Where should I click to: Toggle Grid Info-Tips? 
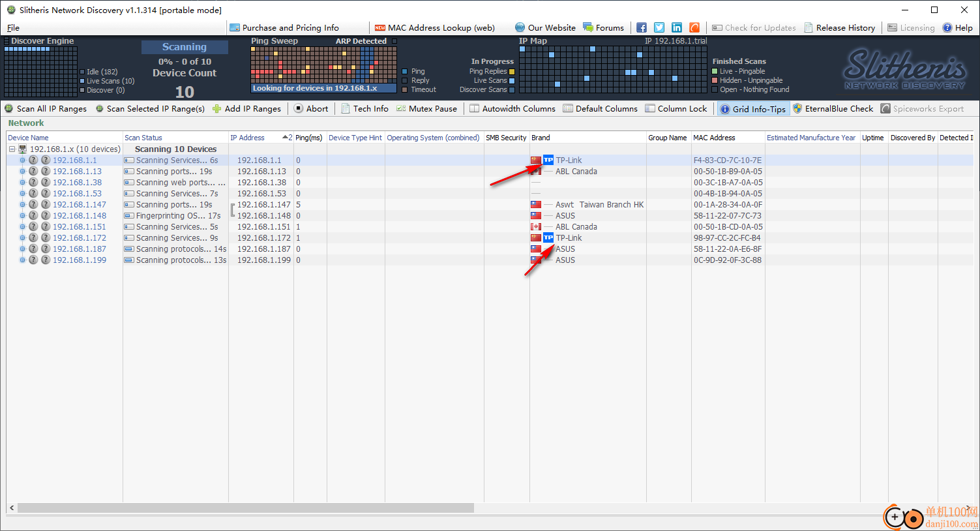point(753,109)
